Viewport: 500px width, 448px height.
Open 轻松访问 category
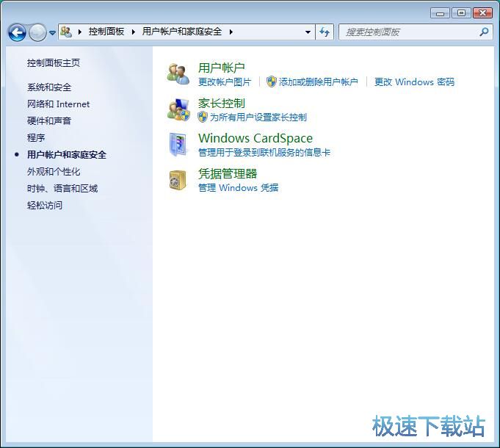coord(45,206)
